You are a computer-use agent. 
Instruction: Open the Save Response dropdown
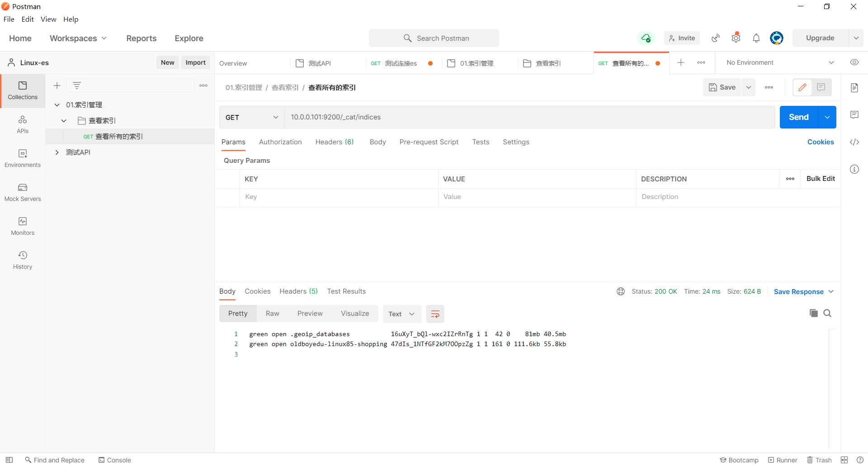pyautogui.click(x=803, y=292)
